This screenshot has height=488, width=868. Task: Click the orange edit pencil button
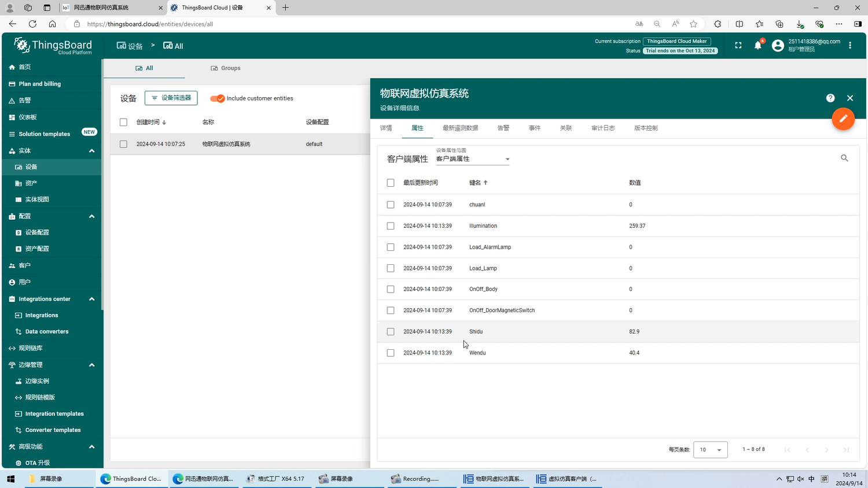coord(843,119)
